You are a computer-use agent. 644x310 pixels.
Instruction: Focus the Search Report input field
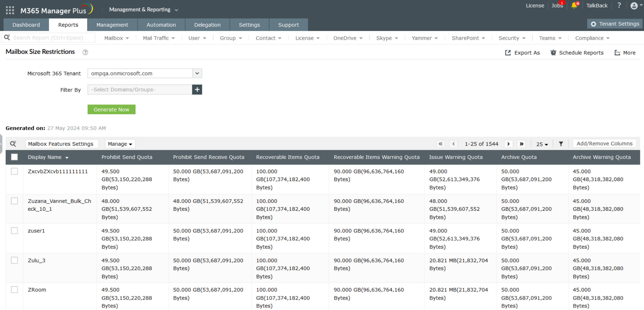click(50, 38)
